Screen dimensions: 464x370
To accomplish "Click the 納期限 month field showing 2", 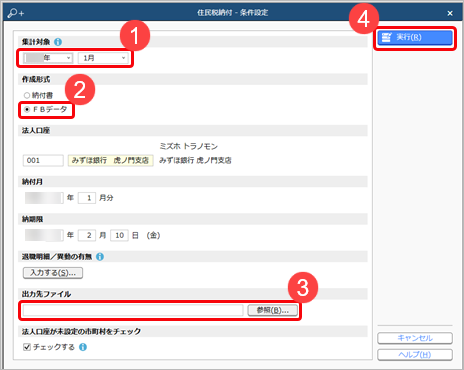I will coord(87,235).
